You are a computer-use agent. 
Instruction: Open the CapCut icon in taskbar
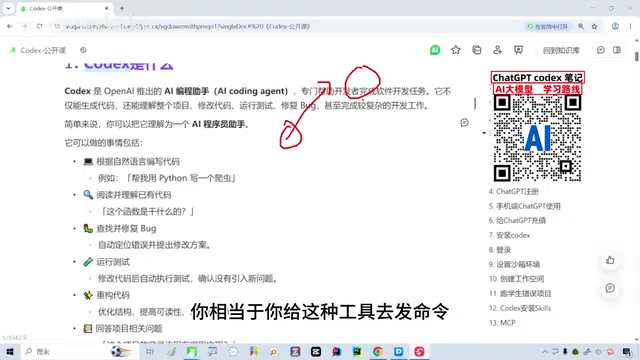(x=316, y=351)
